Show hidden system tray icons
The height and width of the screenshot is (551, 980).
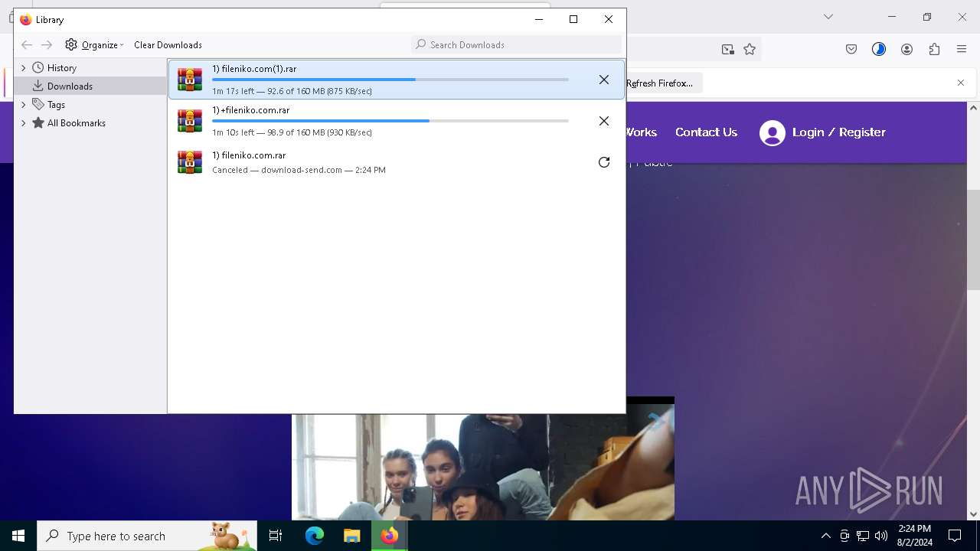(825, 536)
